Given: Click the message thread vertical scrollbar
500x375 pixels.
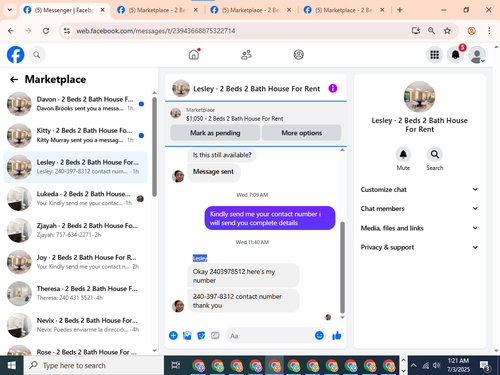Looking at the screenshot, I should coord(342,267).
